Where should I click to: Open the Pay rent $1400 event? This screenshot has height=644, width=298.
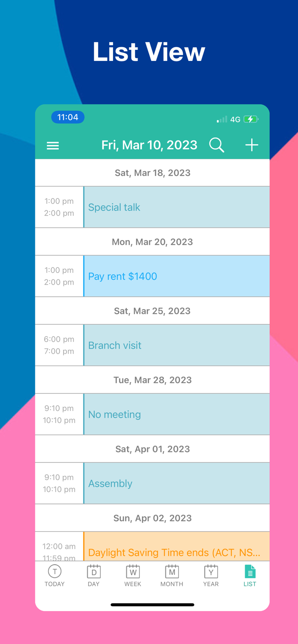176,276
